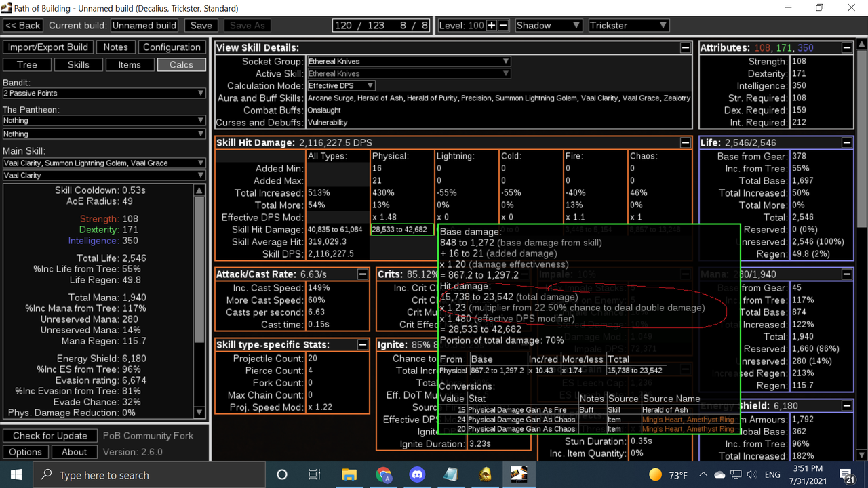
Task: Open the Trickster ascendancy dropdown
Action: [x=629, y=26]
